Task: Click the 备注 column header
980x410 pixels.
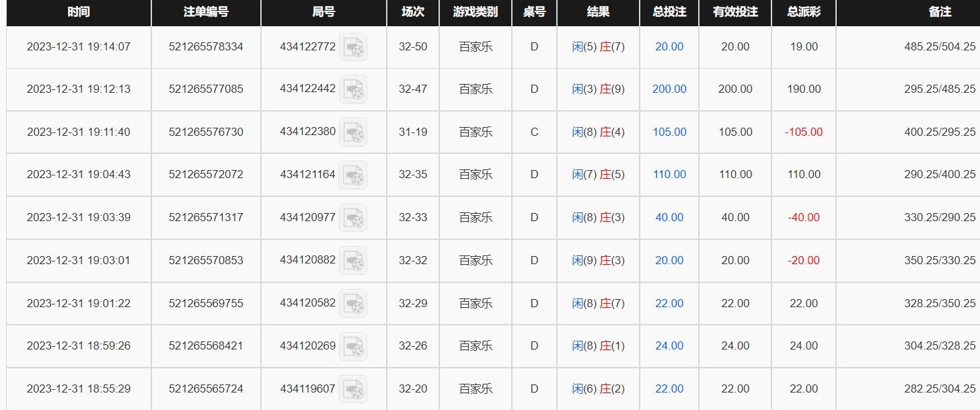Action: tap(940, 12)
